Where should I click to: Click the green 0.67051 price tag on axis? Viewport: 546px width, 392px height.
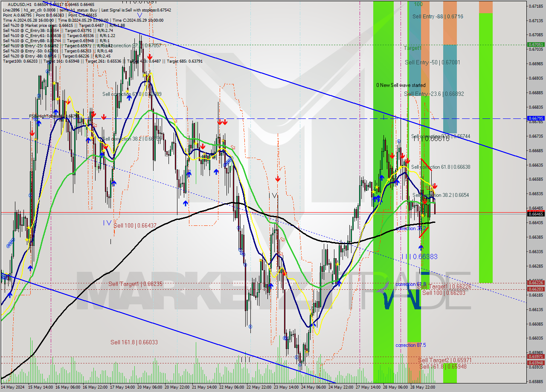536,44
